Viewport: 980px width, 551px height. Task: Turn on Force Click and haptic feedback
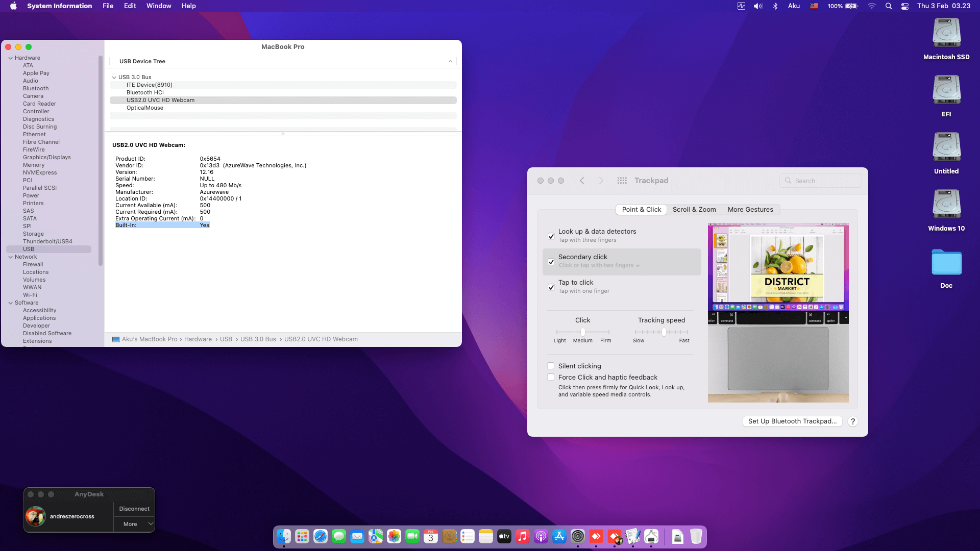551,377
